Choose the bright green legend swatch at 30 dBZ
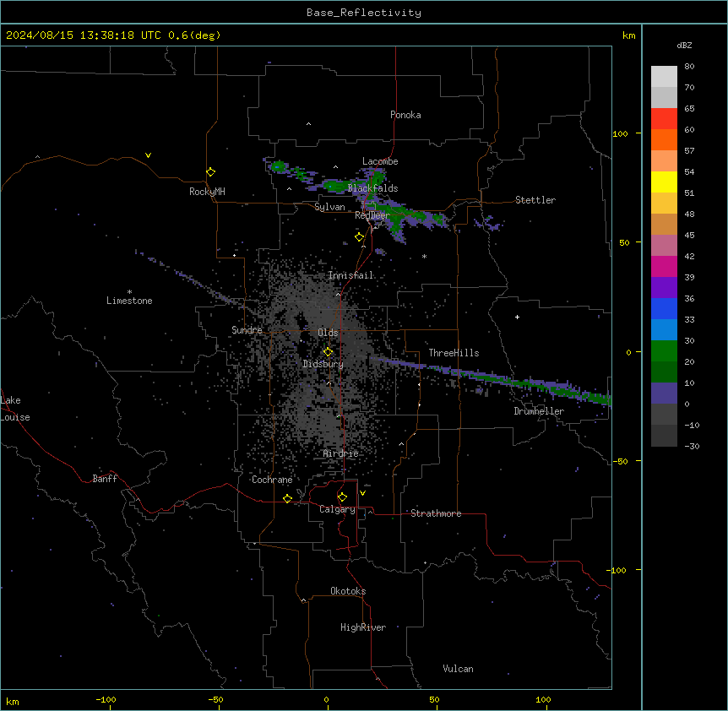This screenshot has width=728, height=711. pyautogui.click(x=664, y=351)
